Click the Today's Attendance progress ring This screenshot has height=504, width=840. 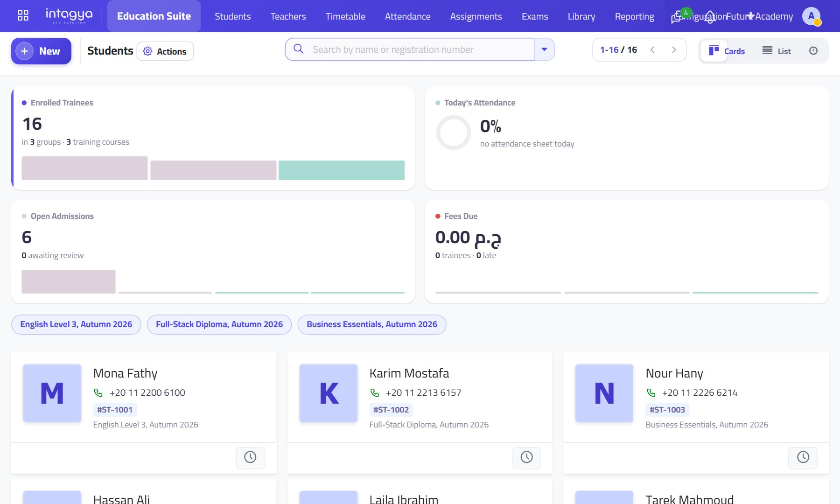coord(454,133)
